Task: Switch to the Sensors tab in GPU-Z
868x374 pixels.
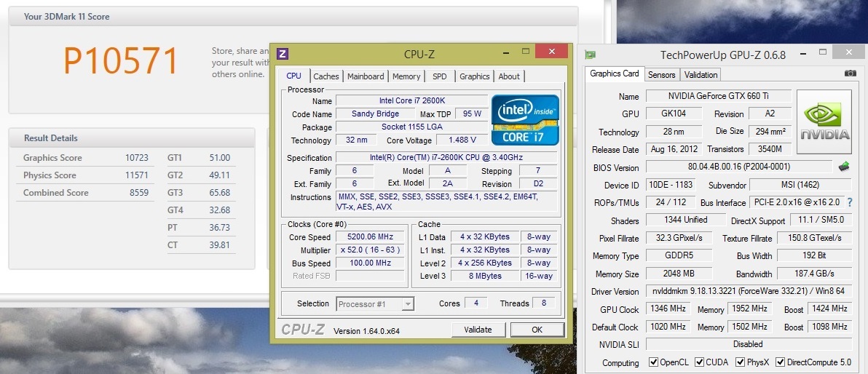Action: coord(661,75)
